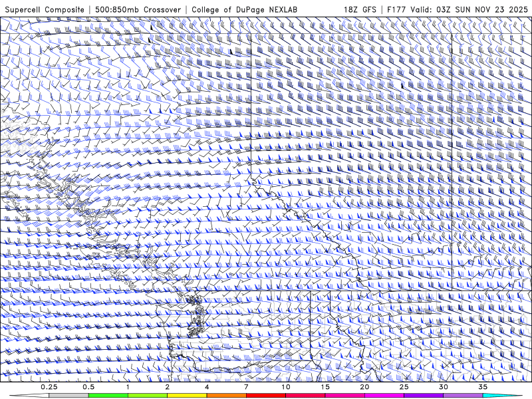Click the crimson 10-15 color bar segment
The height and width of the screenshot is (399, 532).
click(x=305, y=396)
